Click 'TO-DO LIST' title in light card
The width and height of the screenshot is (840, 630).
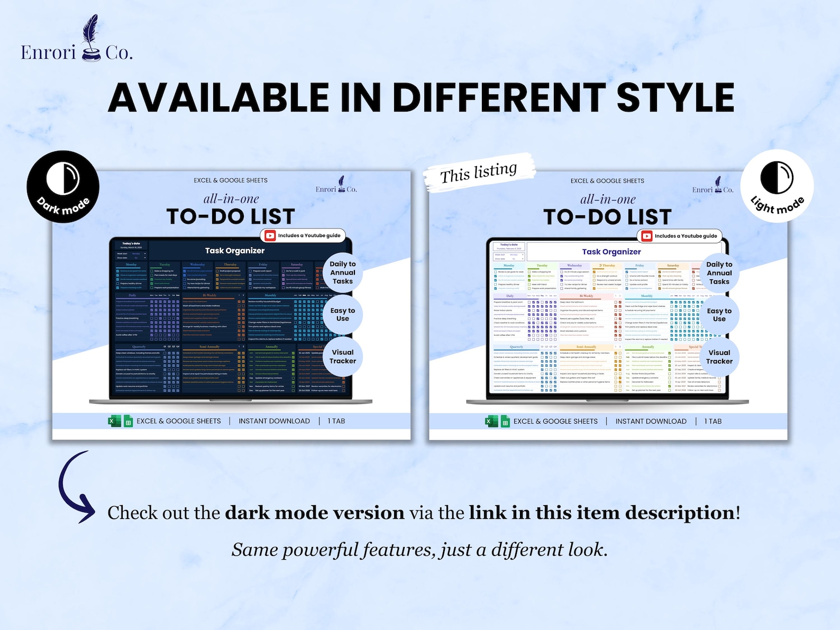pos(607,217)
